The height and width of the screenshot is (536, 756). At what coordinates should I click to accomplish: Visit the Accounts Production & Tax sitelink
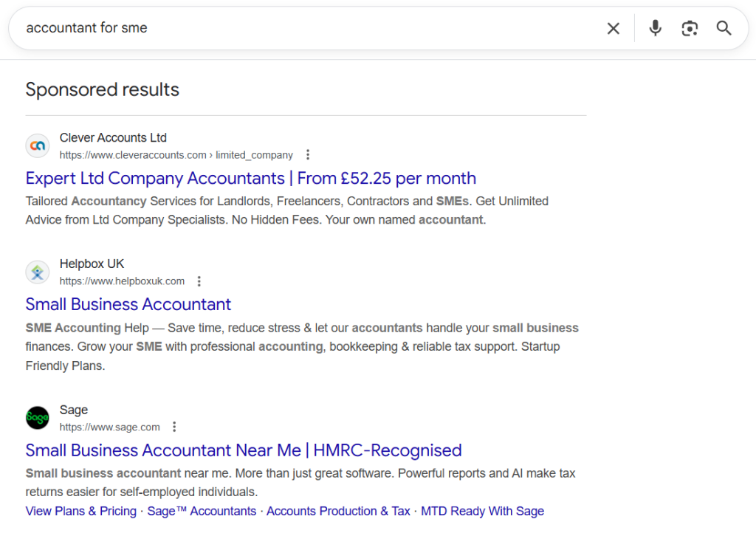tap(338, 511)
